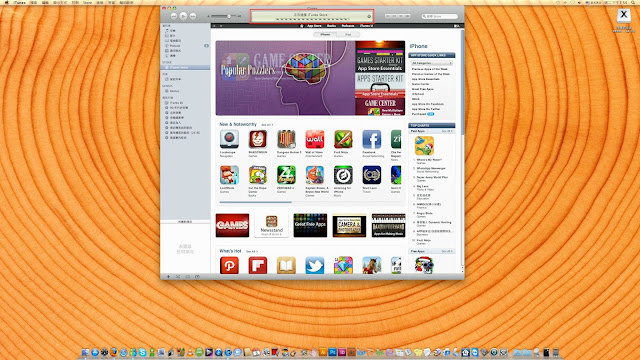The width and height of the screenshot is (640, 360).
Task: Toggle the shuffle button at bottom bar
Action: tap(178, 277)
